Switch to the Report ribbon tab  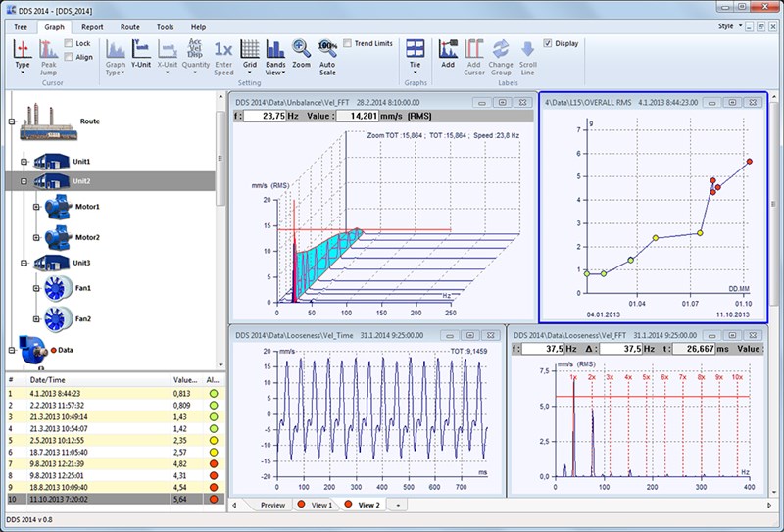pyautogui.click(x=92, y=27)
